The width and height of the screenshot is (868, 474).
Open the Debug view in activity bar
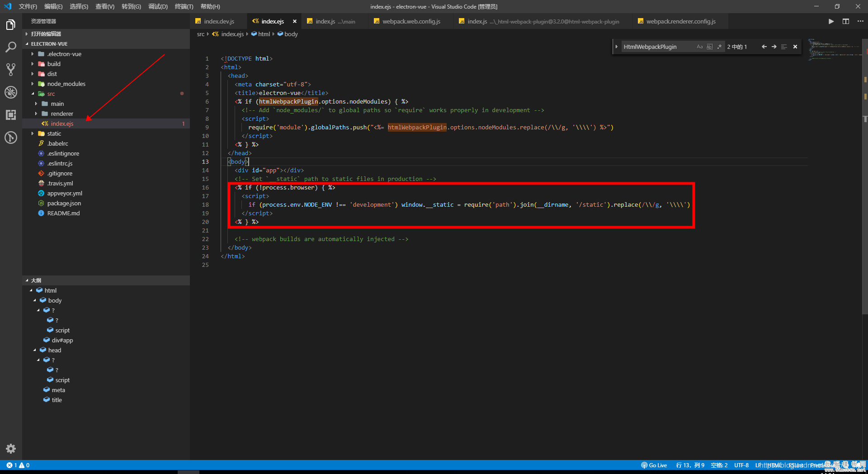(x=11, y=92)
